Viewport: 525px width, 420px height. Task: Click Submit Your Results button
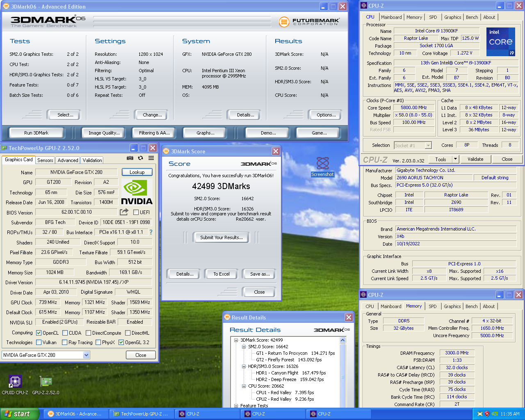tap(221, 237)
